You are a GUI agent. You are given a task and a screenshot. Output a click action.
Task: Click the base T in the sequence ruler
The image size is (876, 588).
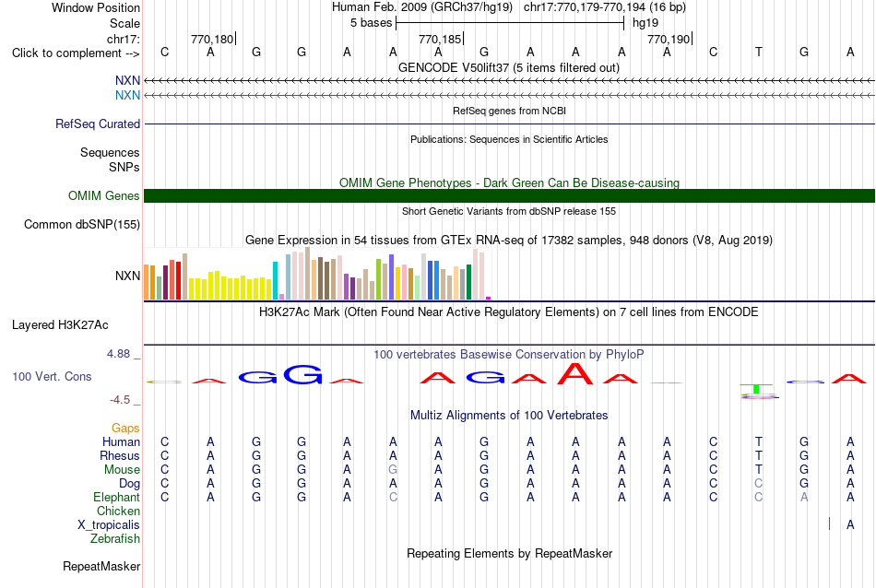coord(758,52)
